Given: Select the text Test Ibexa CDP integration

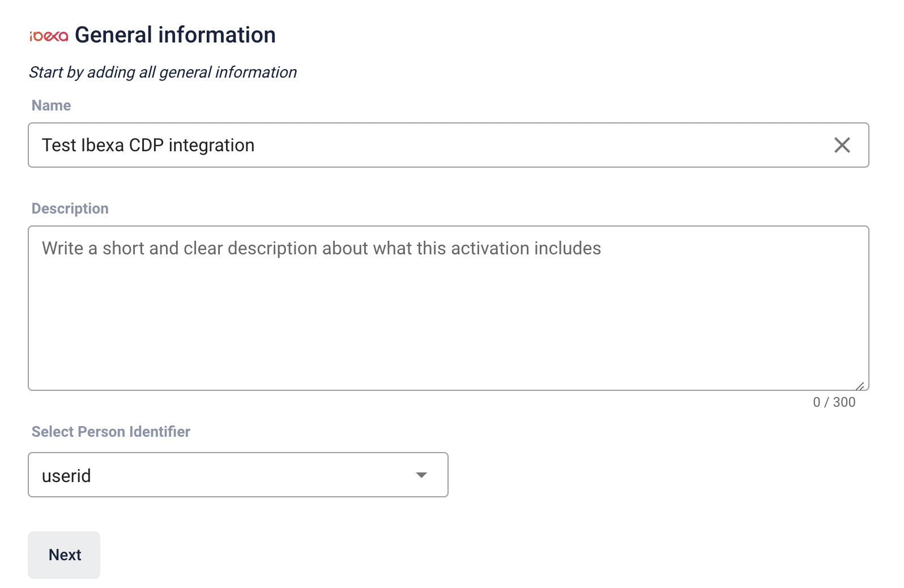Looking at the screenshot, I should [148, 145].
